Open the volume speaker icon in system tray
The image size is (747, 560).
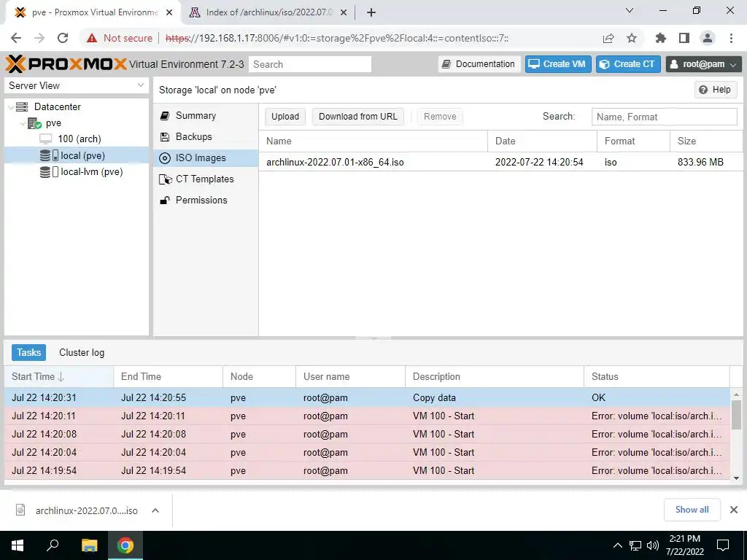[x=653, y=545]
